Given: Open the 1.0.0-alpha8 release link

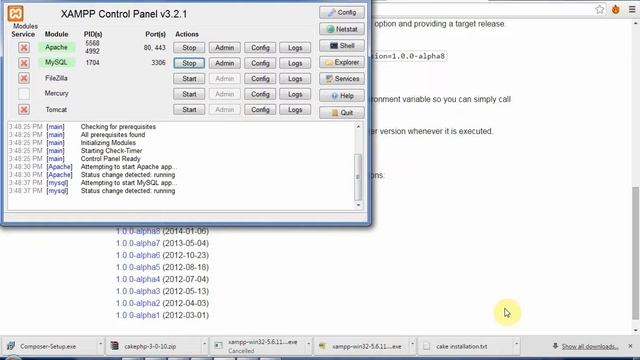Looking at the screenshot, I should pyautogui.click(x=138, y=231).
